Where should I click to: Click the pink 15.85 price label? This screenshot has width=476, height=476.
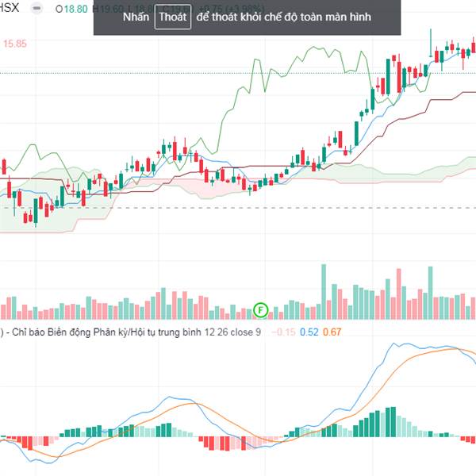pyautogui.click(x=15, y=44)
